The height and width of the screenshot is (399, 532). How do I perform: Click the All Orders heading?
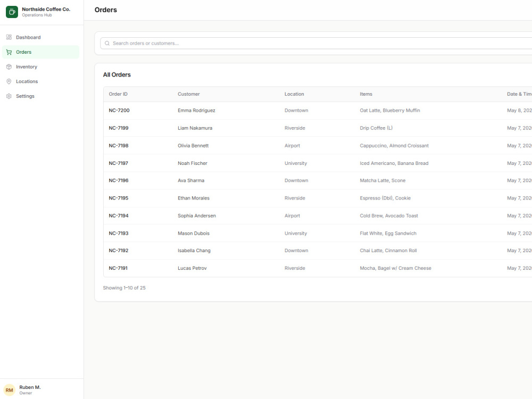(x=117, y=74)
